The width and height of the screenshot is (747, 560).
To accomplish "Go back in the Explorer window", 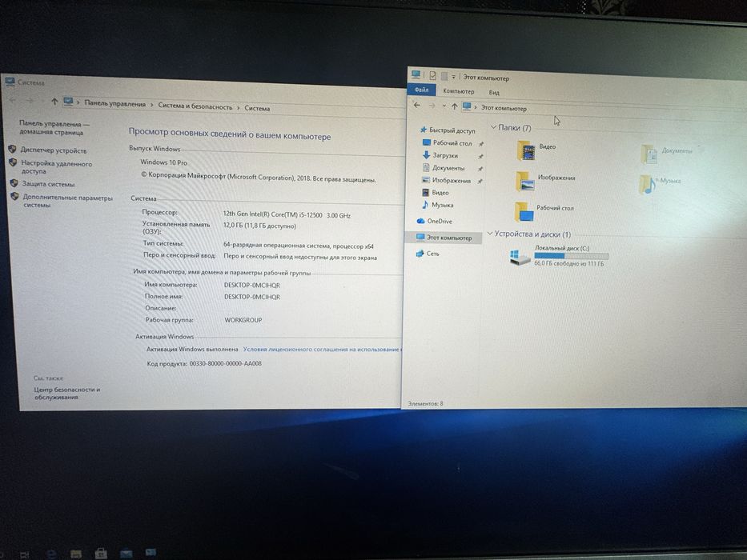I will [417, 106].
